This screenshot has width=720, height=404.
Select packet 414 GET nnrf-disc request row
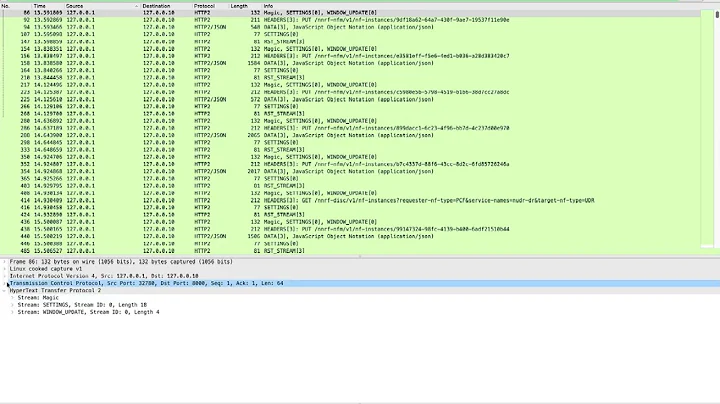pos(350,200)
